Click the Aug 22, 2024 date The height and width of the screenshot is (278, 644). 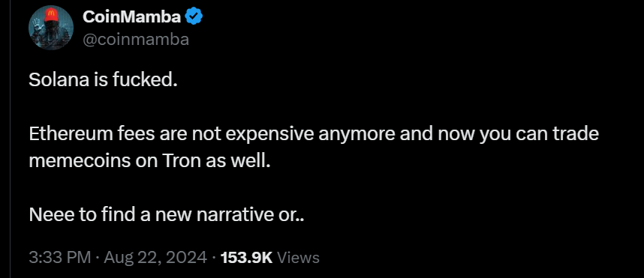pos(155,258)
